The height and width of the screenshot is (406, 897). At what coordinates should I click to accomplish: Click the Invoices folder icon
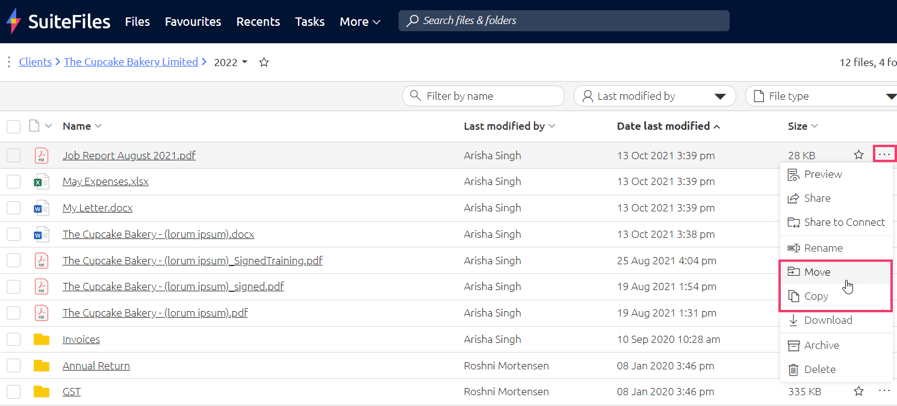(41, 339)
